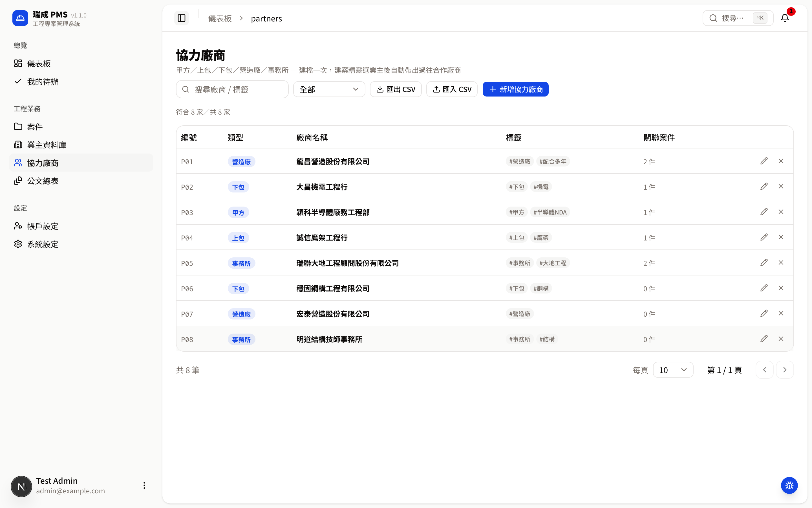The height and width of the screenshot is (508, 812).
Task: Delete P05 瑞聯大地工程 with X icon
Action: coord(781,263)
